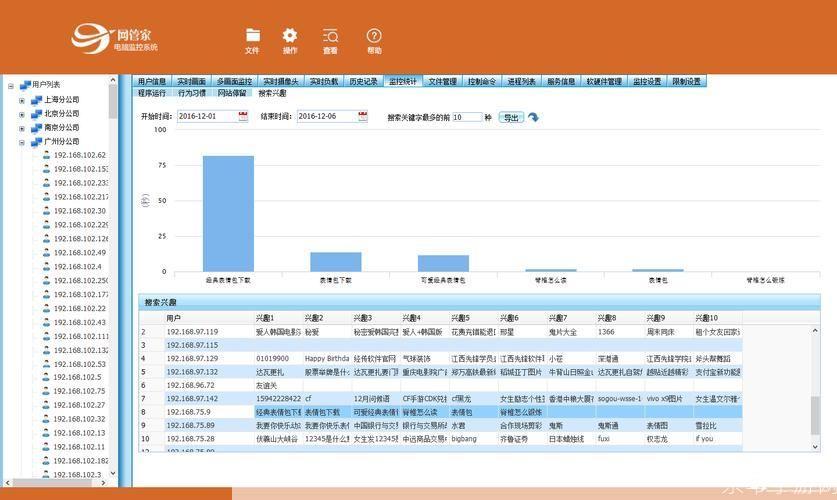
Task: Click the 上海分公司 computer group icon
Action: point(36,100)
